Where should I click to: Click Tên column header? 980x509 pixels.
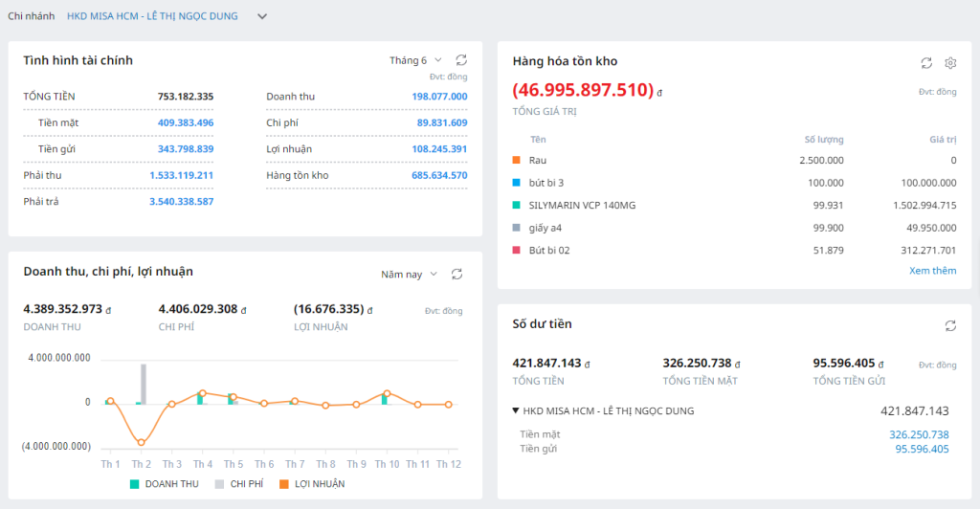(538, 140)
